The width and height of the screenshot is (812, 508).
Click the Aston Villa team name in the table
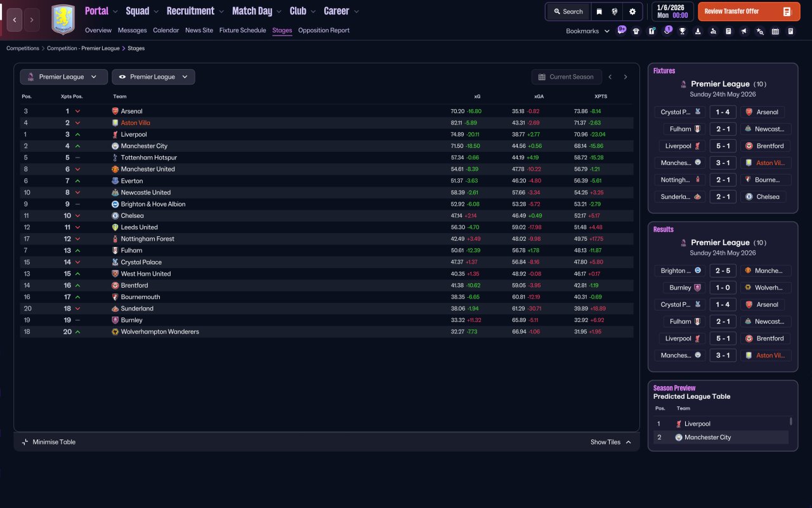[x=136, y=123]
